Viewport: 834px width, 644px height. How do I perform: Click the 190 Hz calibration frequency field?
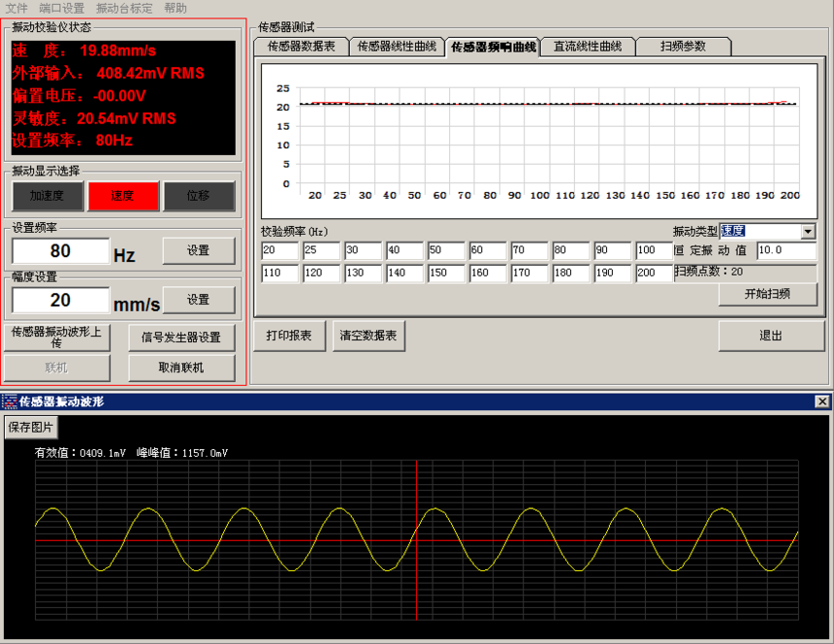[x=613, y=274]
